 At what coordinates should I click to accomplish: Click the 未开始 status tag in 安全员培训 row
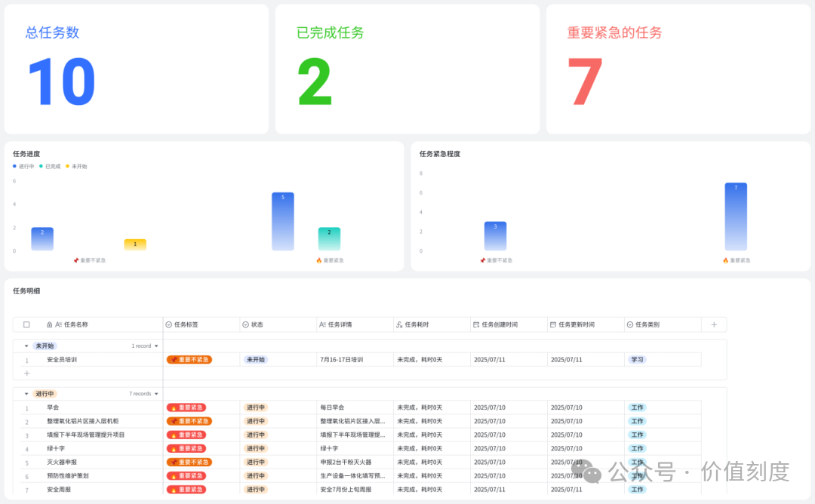tap(256, 360)
